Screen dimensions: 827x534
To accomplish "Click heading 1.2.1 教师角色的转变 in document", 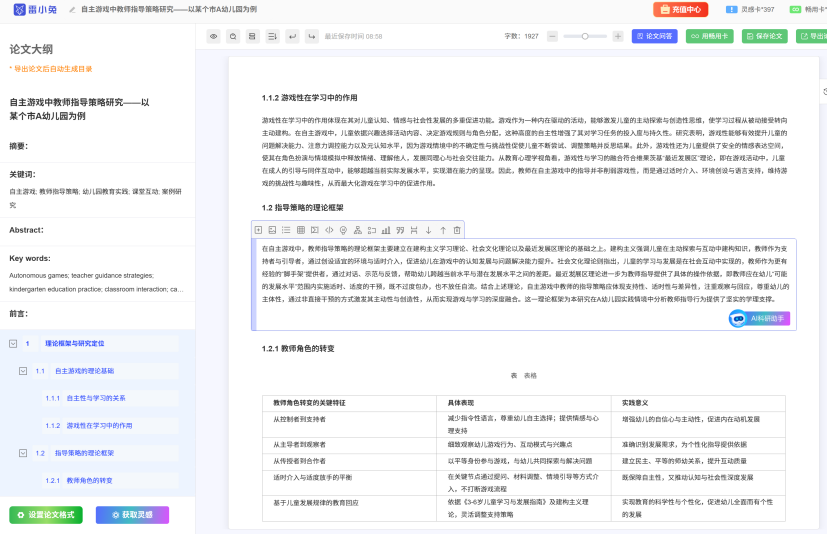I will tap(298, 349).
